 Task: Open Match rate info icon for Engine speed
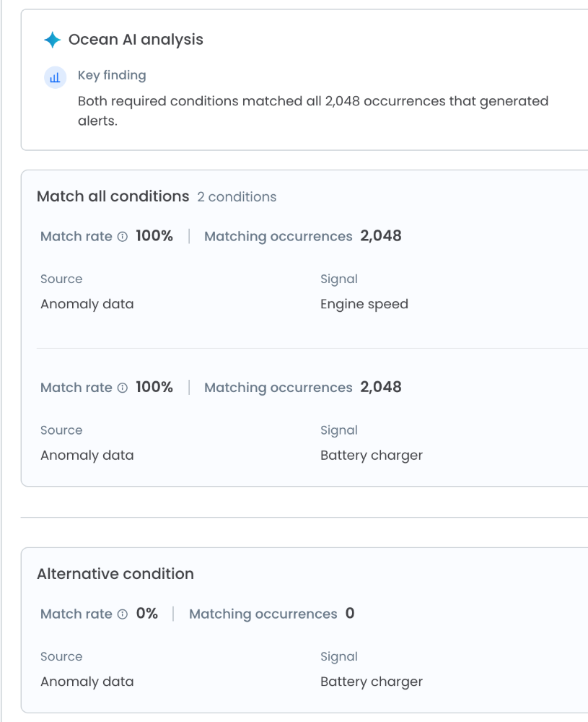(123, 237)
